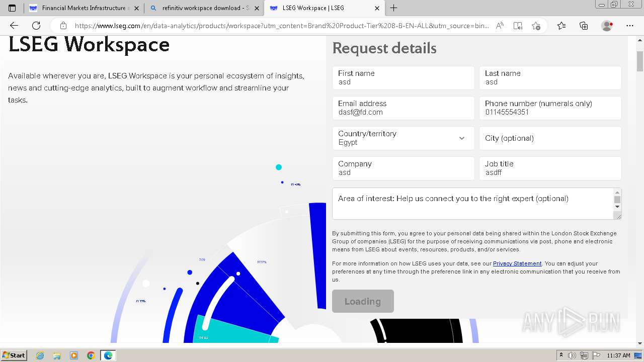Click textarea scroll down arrow
The width and height of the screenshot is (644, 362).
tap(617, 206)
